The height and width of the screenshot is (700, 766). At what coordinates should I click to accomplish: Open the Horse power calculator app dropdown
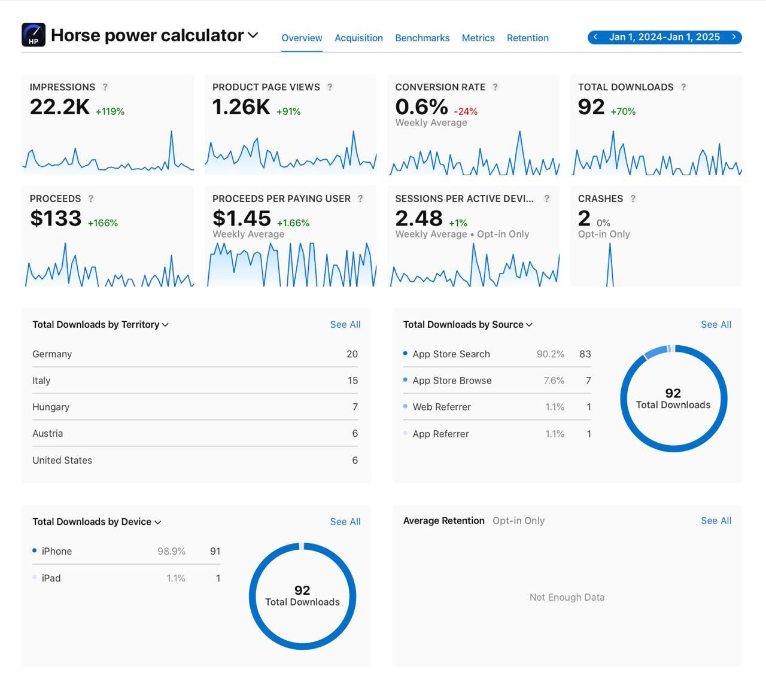tap(253, 35)
